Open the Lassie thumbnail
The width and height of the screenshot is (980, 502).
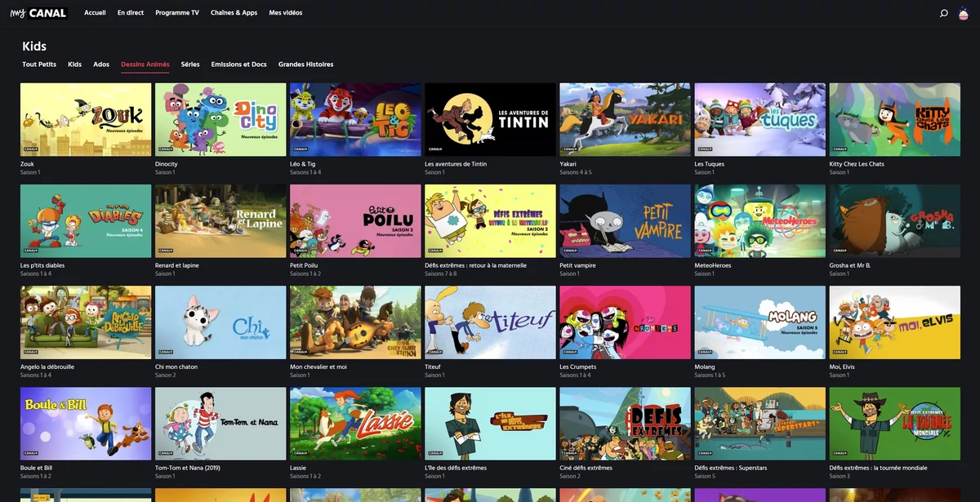(x=355, y=424)
